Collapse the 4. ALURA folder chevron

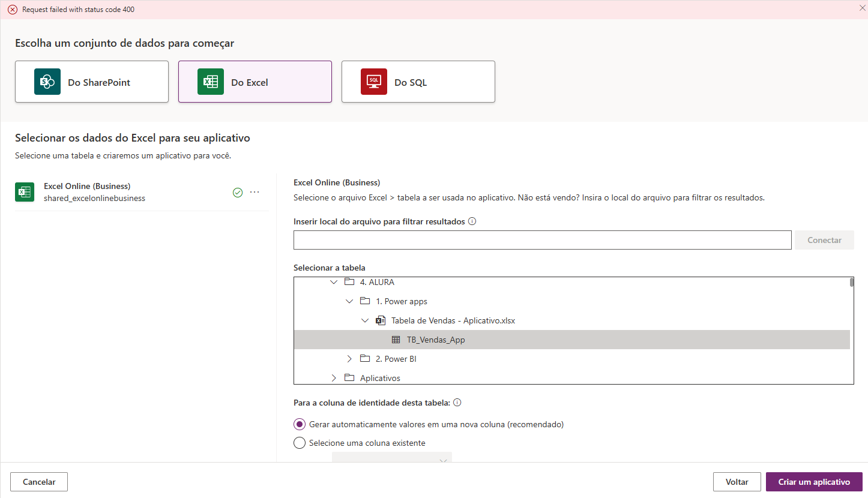[x=334, y=282]
